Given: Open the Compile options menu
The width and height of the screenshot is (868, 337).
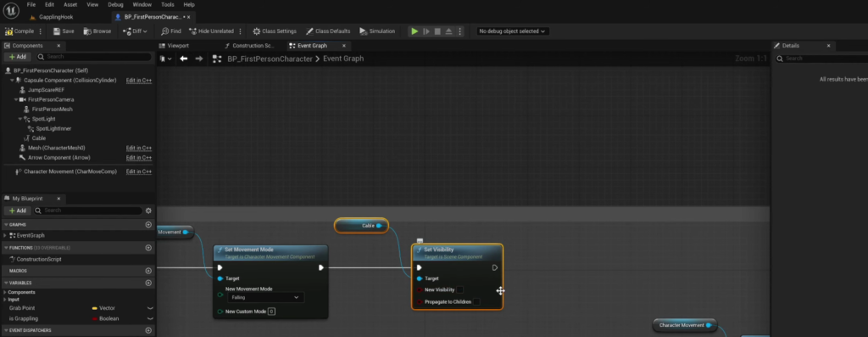Looking at the screenshot, I should [41, 31].
